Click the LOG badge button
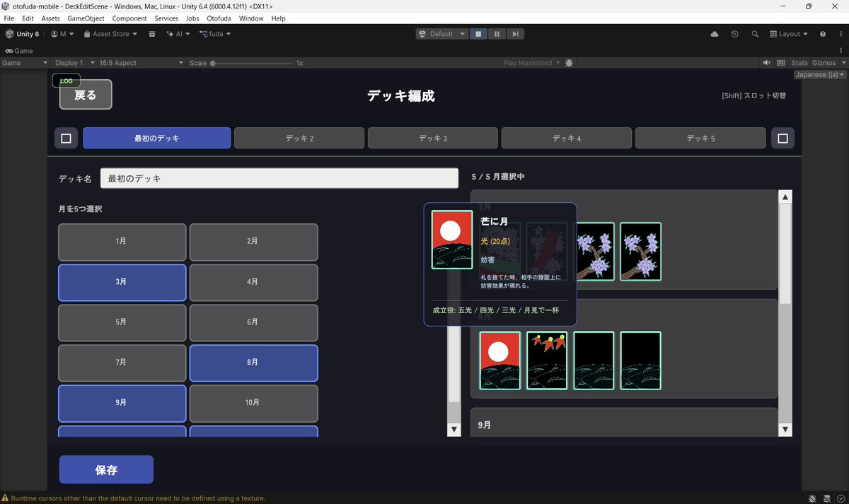The image size is (849, 504). [66, 81]
